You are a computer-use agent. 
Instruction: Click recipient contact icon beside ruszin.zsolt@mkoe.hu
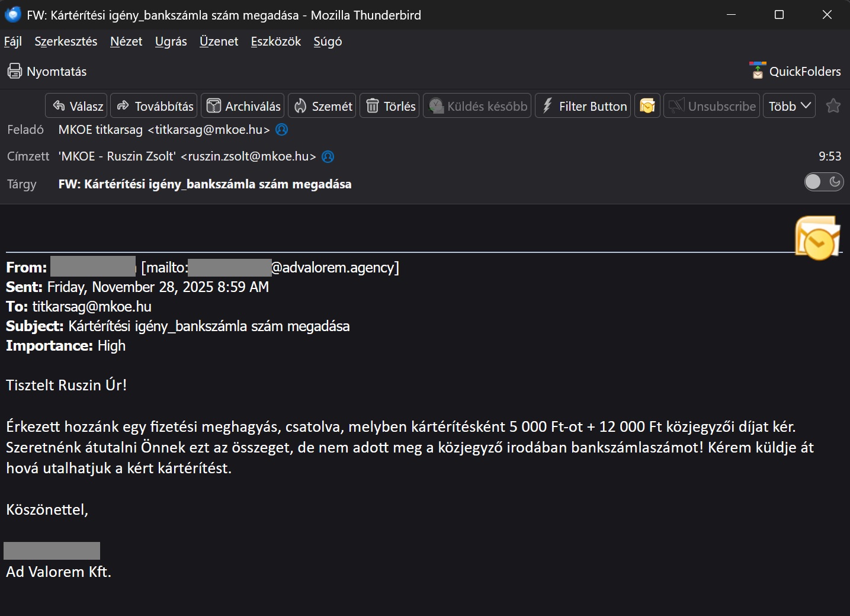pyautogui.click(x=328, y=156)
